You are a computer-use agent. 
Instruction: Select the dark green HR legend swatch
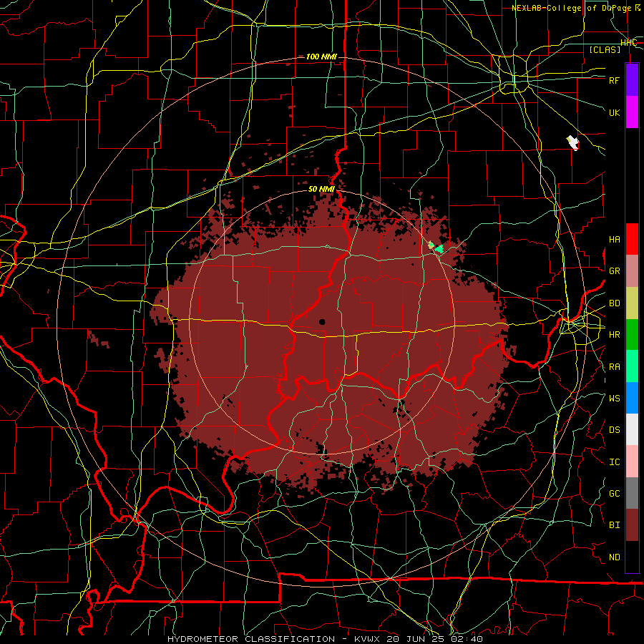click(x=632, y=334)
